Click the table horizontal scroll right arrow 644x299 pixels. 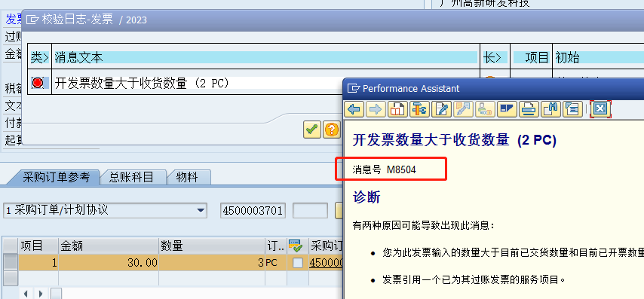coord(40,294)
